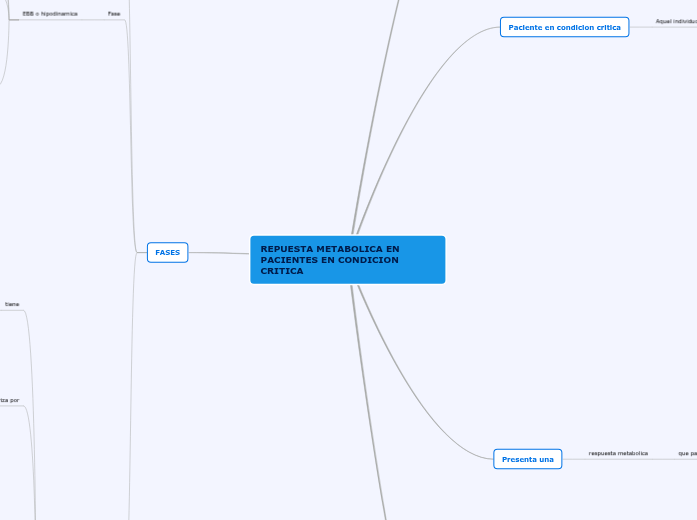Select the central REPUESTA METABOLICA topic node
Screen dimensions: 697x520
coord(347,260)
